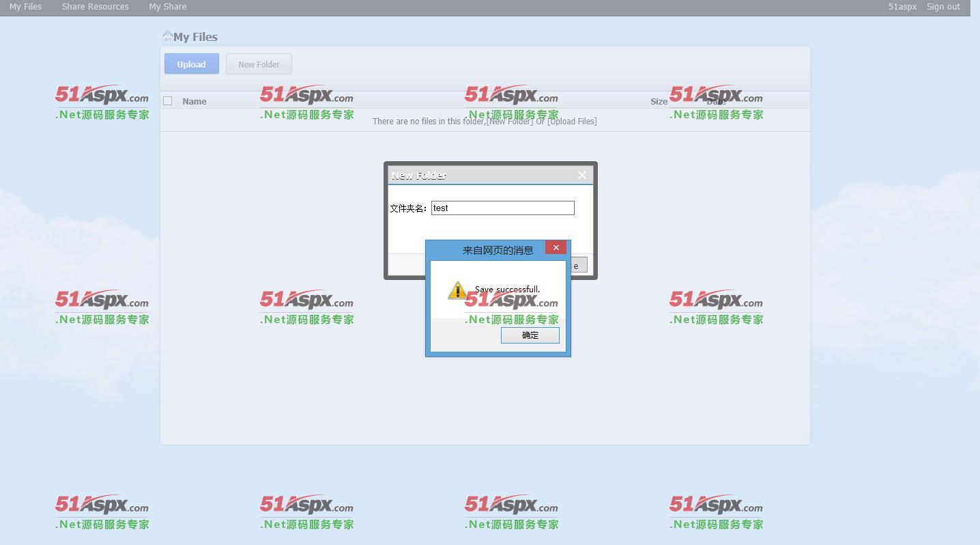This screenshot has height=545, width=980.
Task: Click the empty-folder message text
Action: [x=485, y=122]
